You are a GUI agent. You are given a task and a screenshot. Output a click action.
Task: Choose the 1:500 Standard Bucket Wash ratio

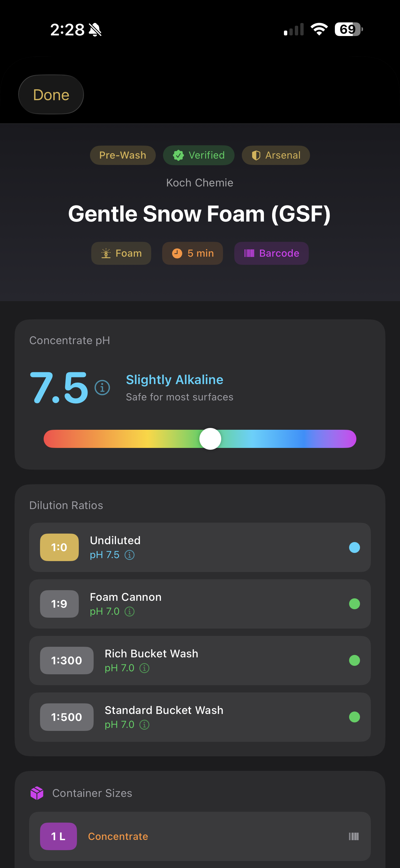pos(200,717)
